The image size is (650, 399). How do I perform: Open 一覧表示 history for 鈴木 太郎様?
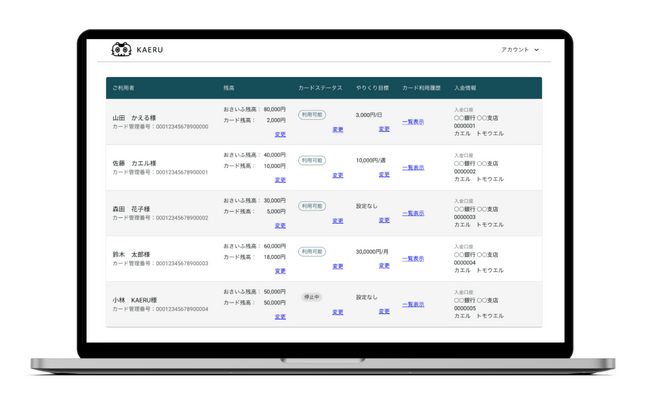point(413,259)
